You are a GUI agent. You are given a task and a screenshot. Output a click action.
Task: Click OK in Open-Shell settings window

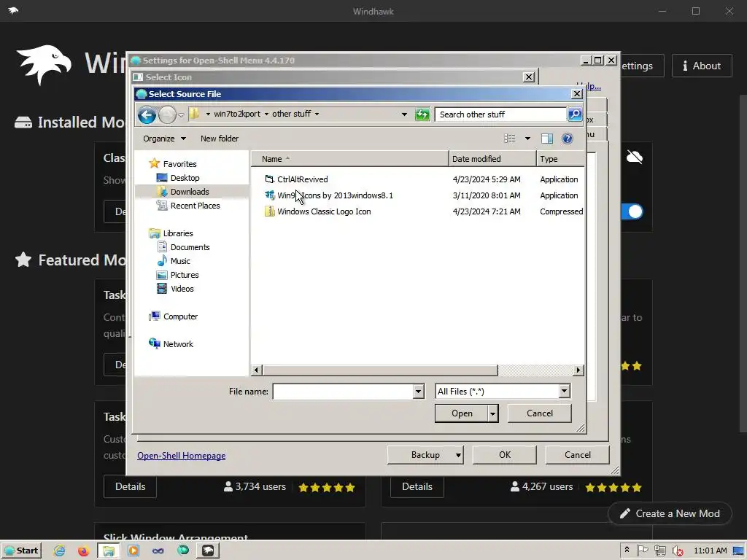[505, 455]
